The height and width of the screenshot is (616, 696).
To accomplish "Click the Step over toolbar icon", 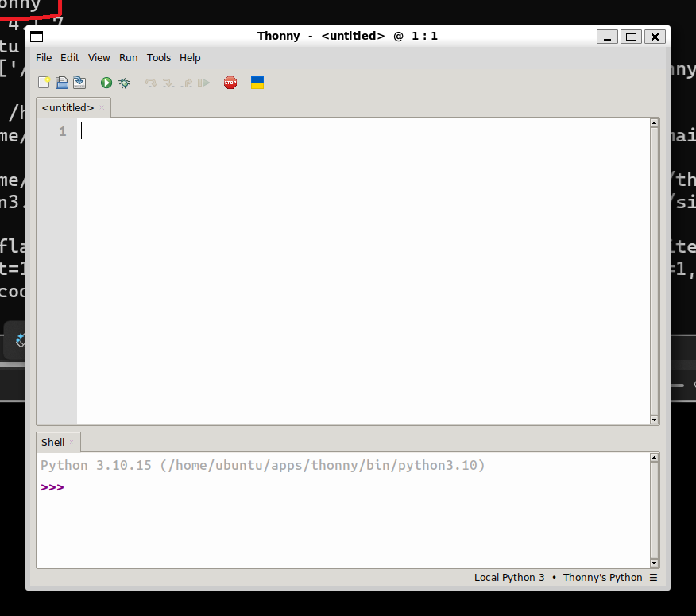I will tap(151, 83).
